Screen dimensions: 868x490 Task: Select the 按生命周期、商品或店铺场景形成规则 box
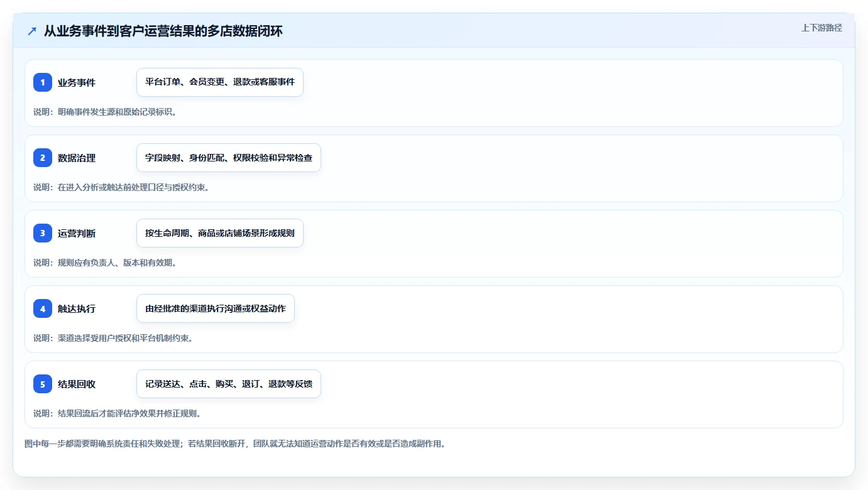click(220, 233)
